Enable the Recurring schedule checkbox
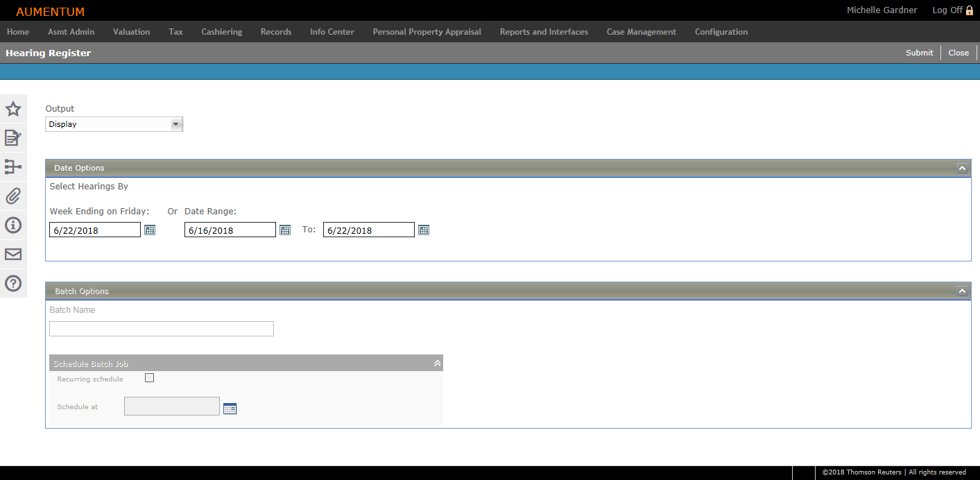The image size is (980, 480). (x=149, y=378)
